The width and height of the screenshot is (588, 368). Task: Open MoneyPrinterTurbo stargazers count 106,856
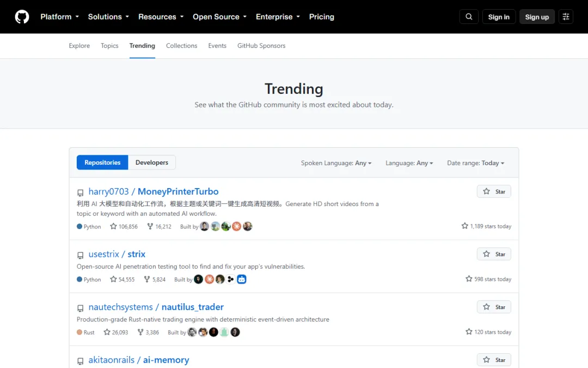click(124, 226)
